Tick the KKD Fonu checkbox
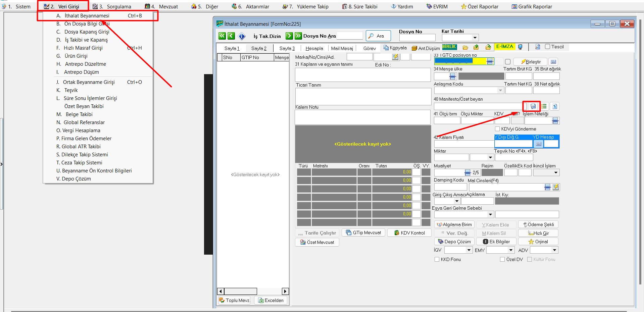Viewport: 644px width, 312px height. point(437,259)
